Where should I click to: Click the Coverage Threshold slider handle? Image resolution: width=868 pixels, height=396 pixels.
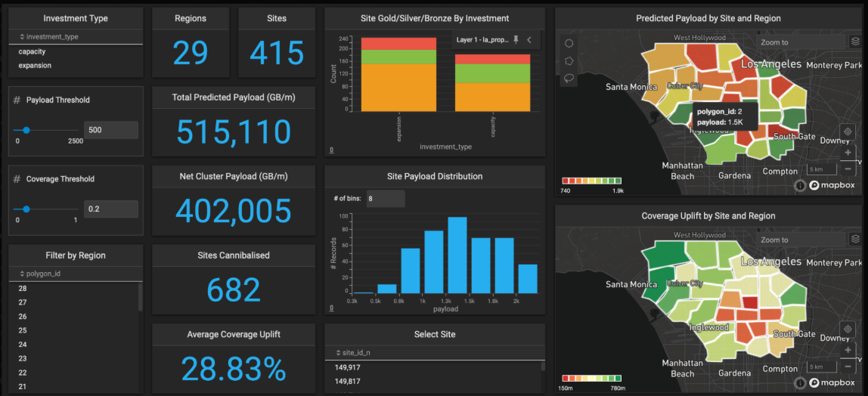tap(26, 209)
